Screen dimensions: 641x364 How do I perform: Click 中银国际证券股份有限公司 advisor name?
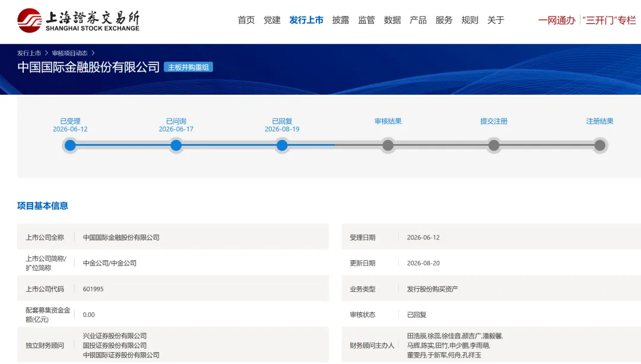coord(121,355)
